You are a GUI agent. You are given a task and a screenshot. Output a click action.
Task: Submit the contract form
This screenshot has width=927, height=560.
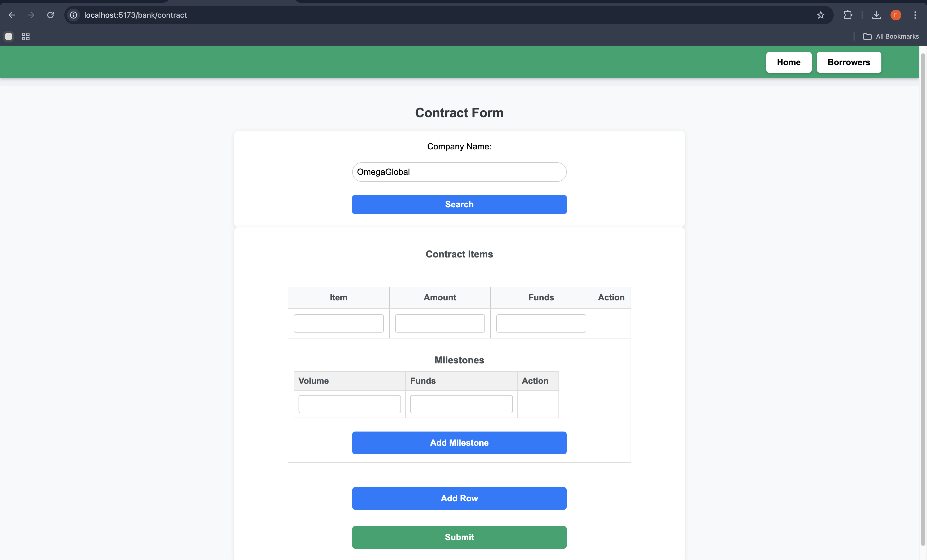[459, 537]
